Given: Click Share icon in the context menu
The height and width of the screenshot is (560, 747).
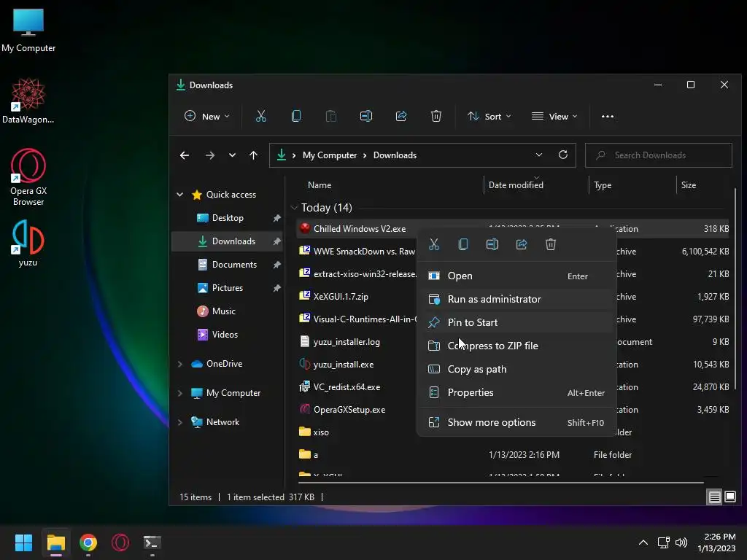Looking at the screenshot, I should (522, 244).
